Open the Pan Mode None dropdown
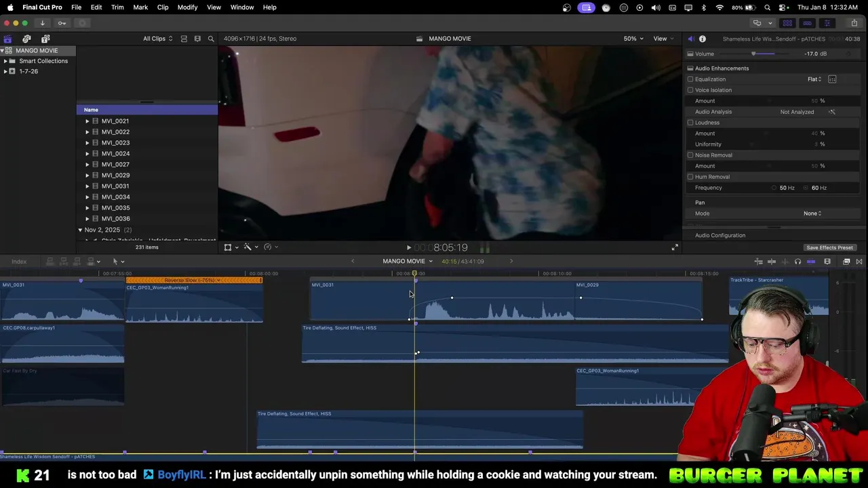 pyautogui.click(x=812, y=213)
